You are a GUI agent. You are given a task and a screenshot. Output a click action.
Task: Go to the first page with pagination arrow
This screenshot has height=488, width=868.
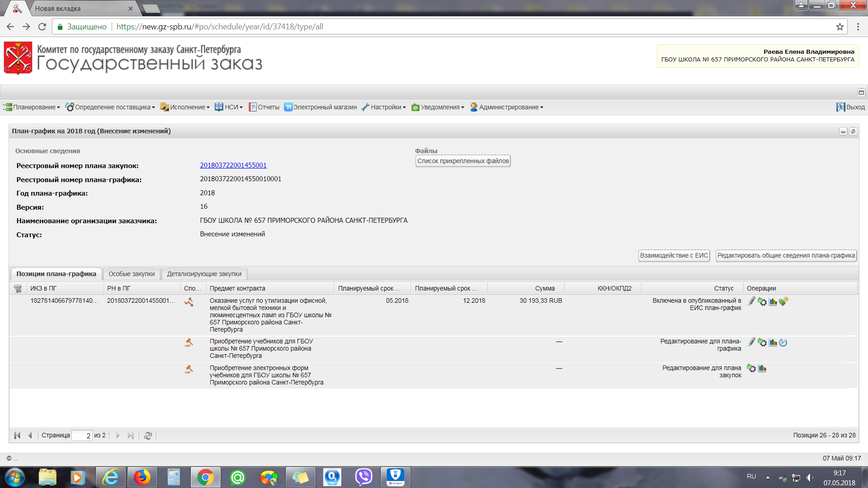pyautogui.click(x=17, y=436)
